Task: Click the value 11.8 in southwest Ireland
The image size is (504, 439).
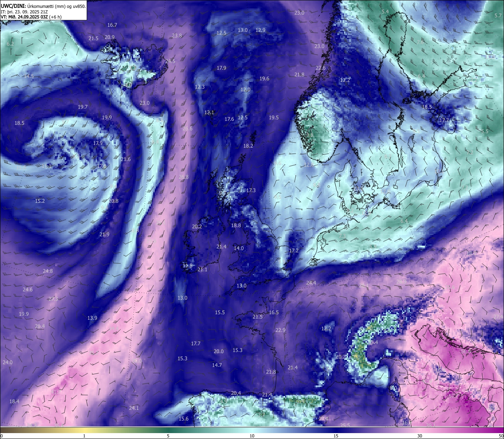Action: [x=187, y=266]
